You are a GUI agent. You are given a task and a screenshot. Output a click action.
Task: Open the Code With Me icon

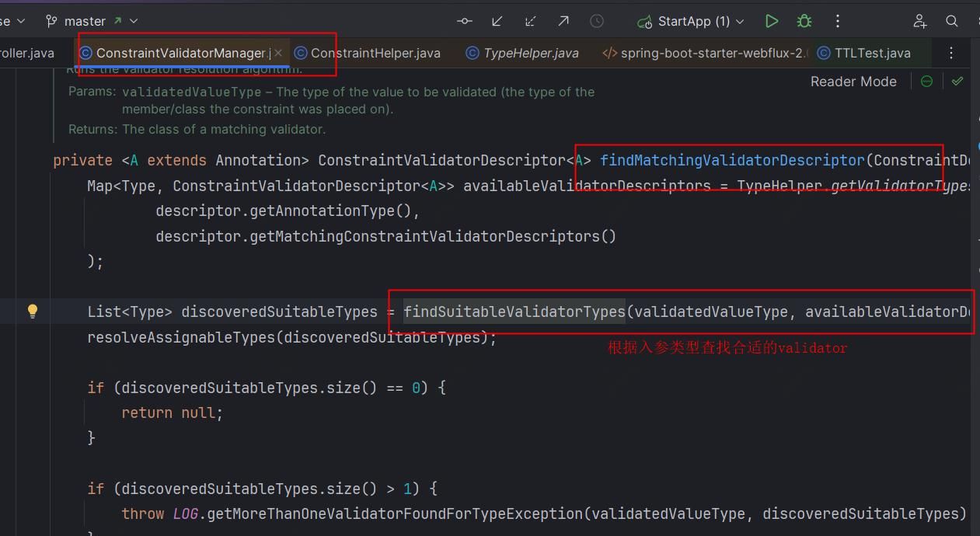tap(920, 21)
